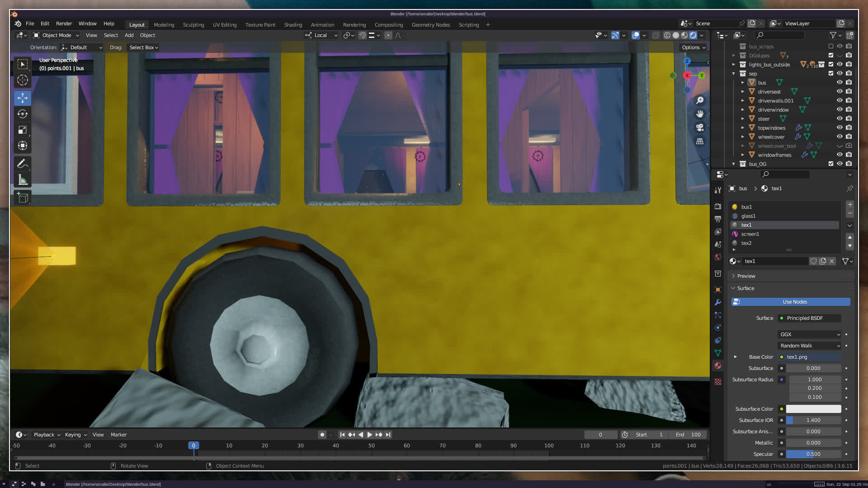Activate the Annotate tool
The width and height of the screenshot is (868, 488).
pyautogui.click(x=23, y=164)
